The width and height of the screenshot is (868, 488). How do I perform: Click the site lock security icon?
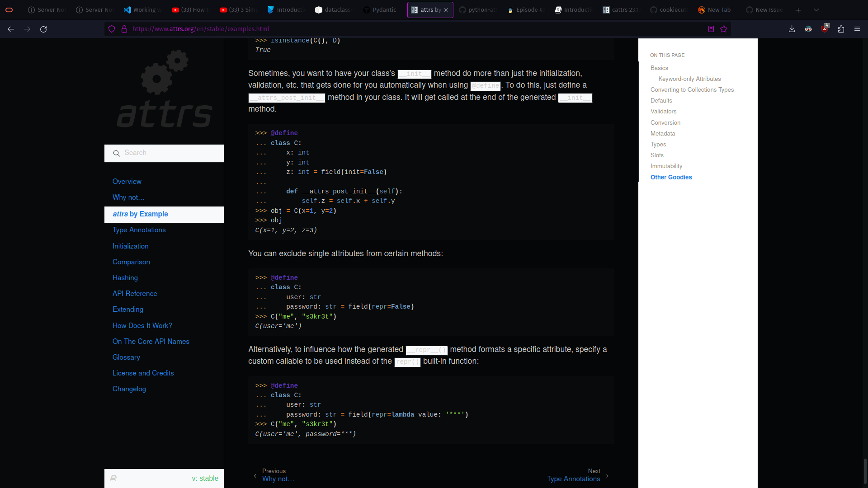[124, 29]
